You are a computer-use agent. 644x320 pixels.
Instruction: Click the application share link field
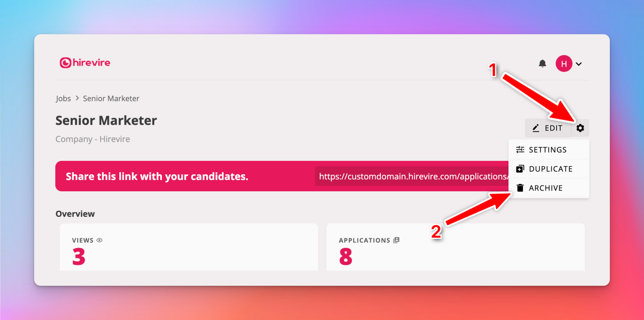(x=413, y=177)
